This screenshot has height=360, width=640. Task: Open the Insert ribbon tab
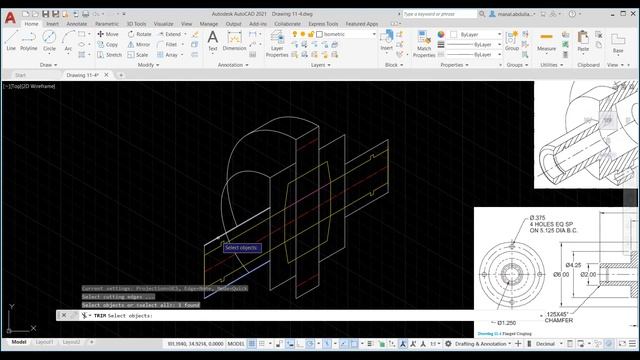coord(52,24)
